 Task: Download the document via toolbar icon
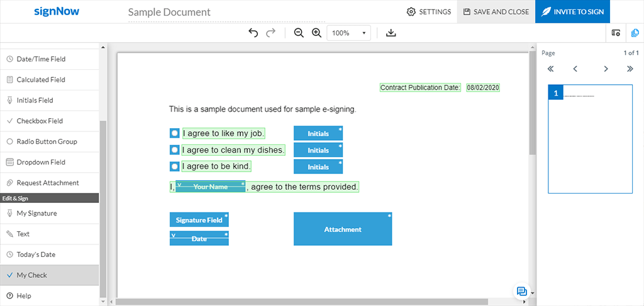[x=391, y=33]
